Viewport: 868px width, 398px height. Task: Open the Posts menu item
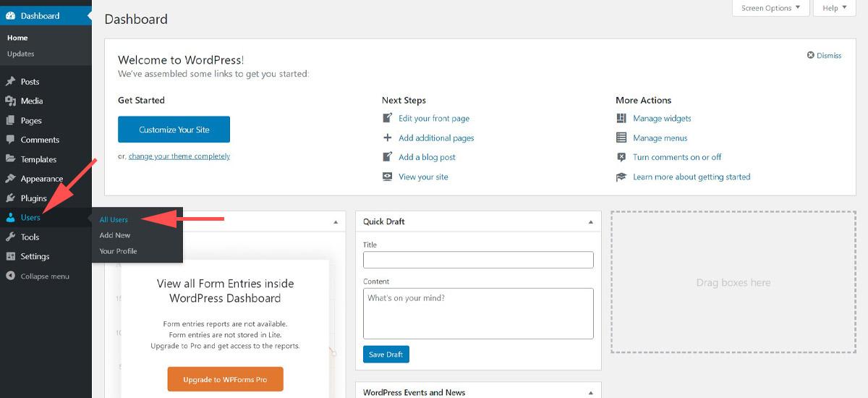[x=30, y=82]
